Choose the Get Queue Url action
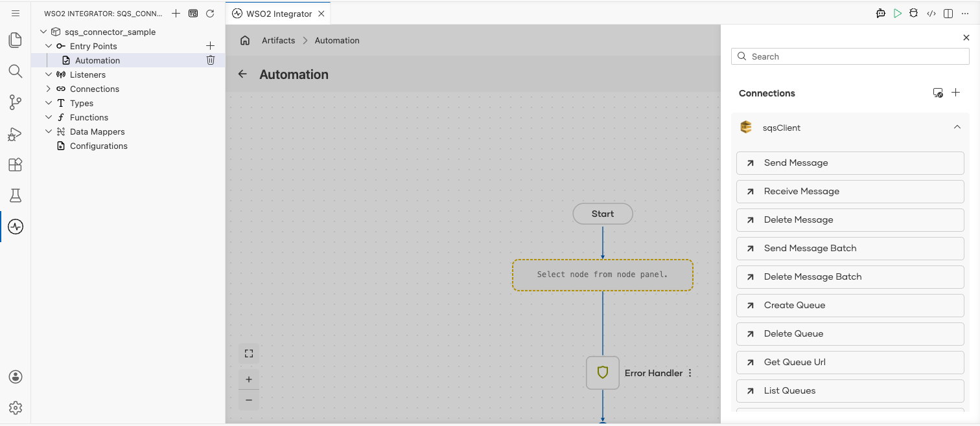 (x=850, y=363)
